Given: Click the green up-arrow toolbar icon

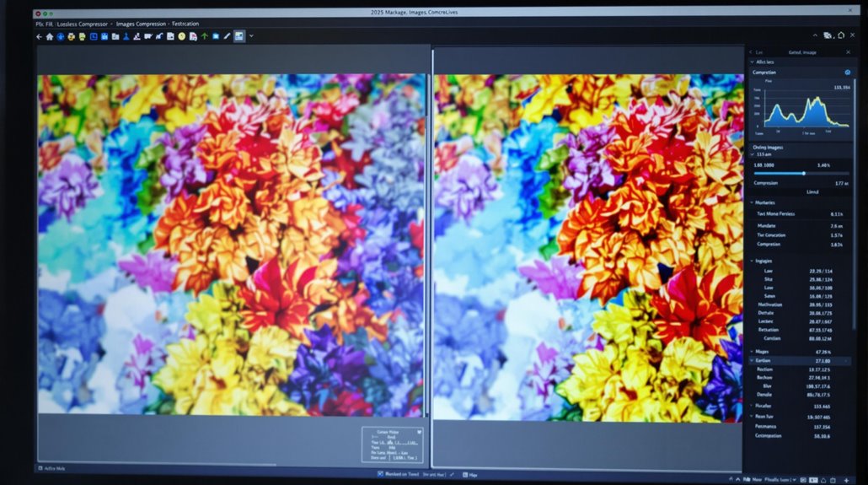Looking at the screenshot, I should point(204,36).
